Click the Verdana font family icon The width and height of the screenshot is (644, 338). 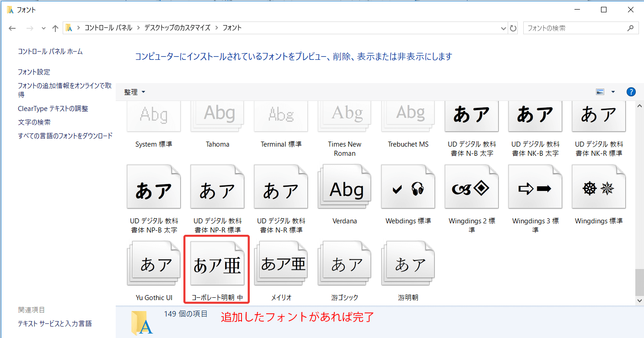click(345, 189)
